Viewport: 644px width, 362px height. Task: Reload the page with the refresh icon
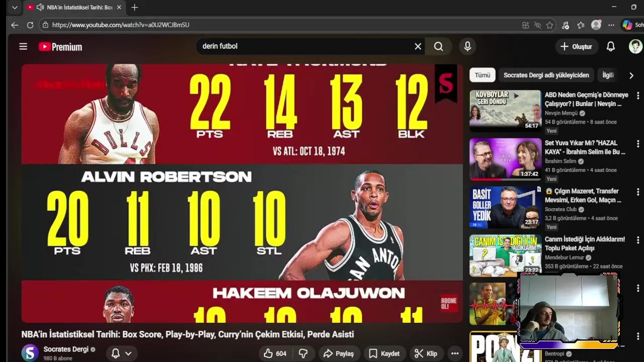[30, 25]
